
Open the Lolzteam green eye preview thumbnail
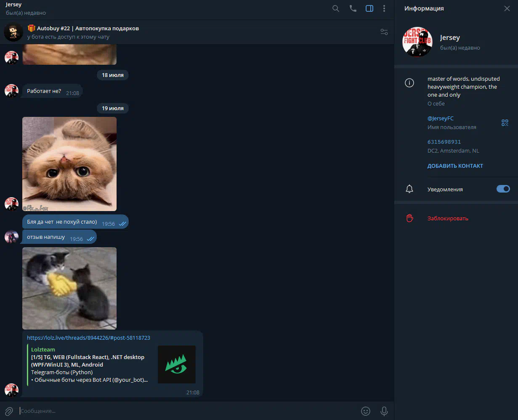click(177, 365)
